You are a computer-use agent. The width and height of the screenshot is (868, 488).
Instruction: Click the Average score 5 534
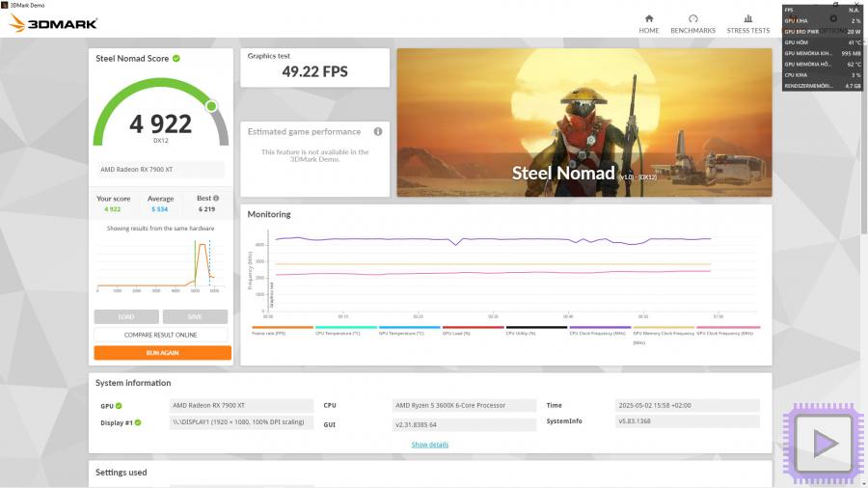(160, 209)
